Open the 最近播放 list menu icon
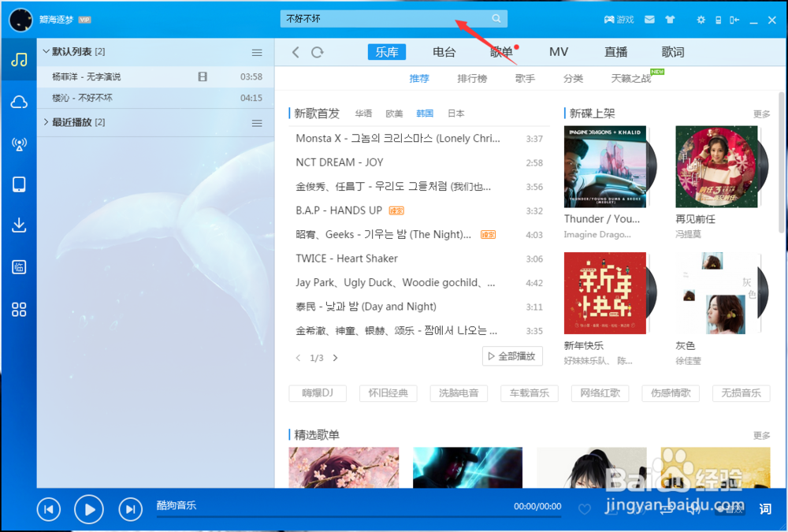Image resolution: width=788 pixels, height=532 pixels. (x=257, y=123)
